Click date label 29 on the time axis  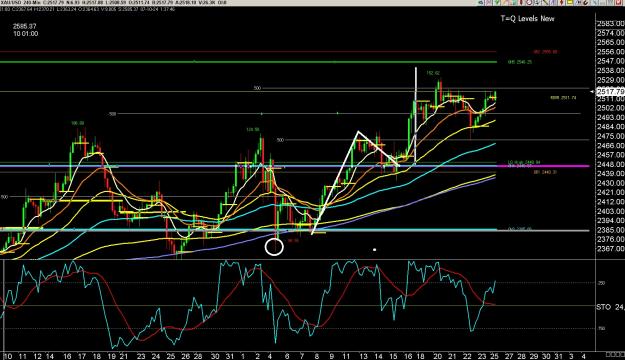pyautogui.click(x=534, y=356)
